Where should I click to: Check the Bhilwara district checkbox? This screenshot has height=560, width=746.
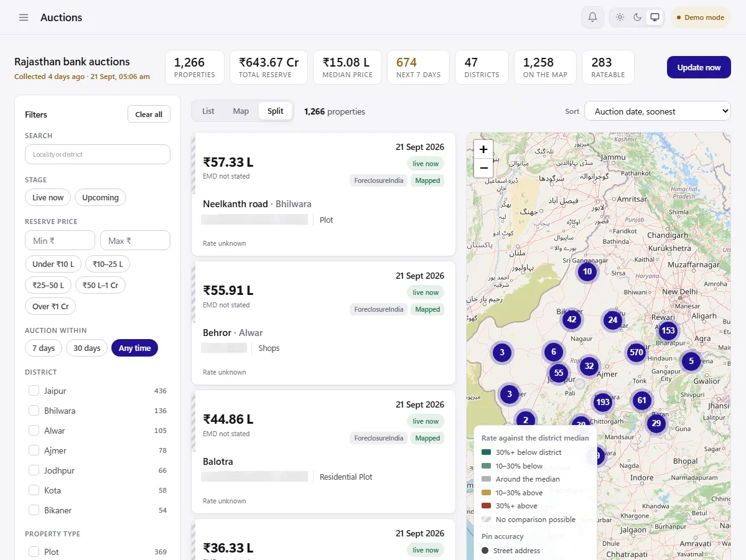[34, 411]
